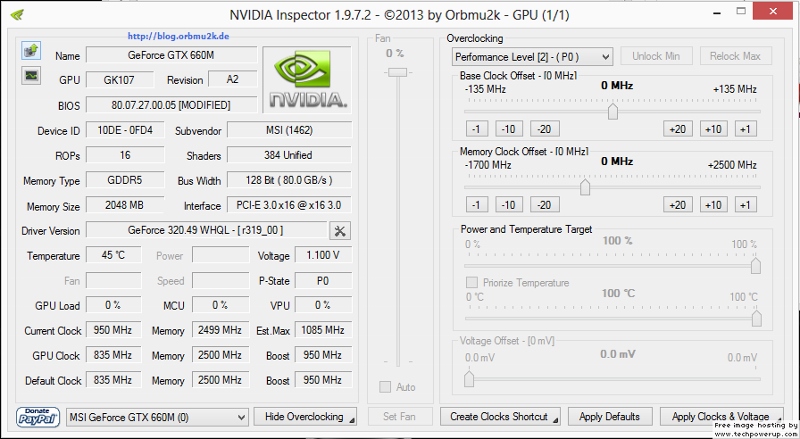This screenshot has width=800, height=439.
Task: Click Memory Clock Offset +20 button
Action: 678,205
